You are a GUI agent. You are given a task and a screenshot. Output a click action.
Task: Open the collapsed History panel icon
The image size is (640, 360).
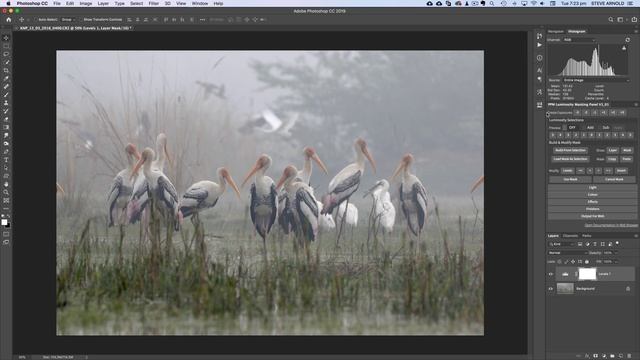[540, 36]
